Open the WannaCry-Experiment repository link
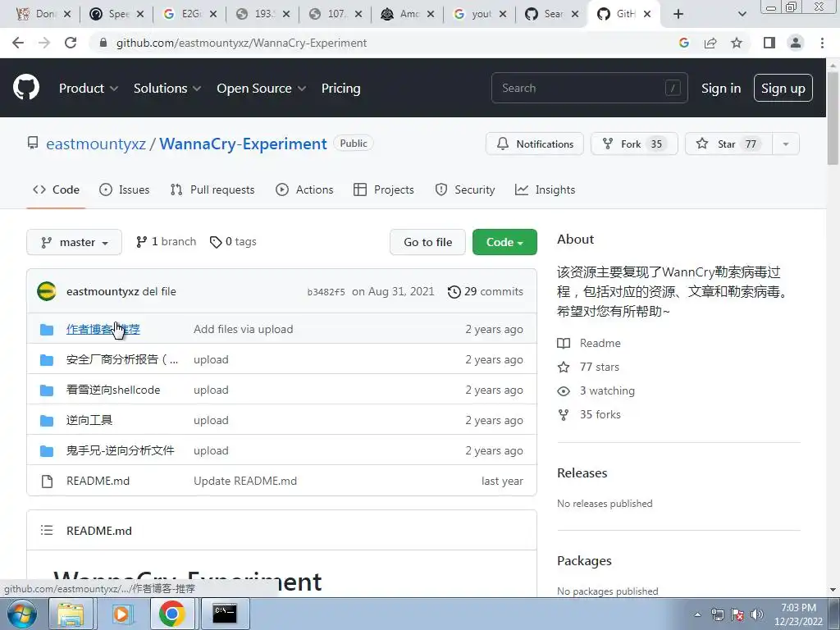This screenshot has width=840, height=630. 243,144
